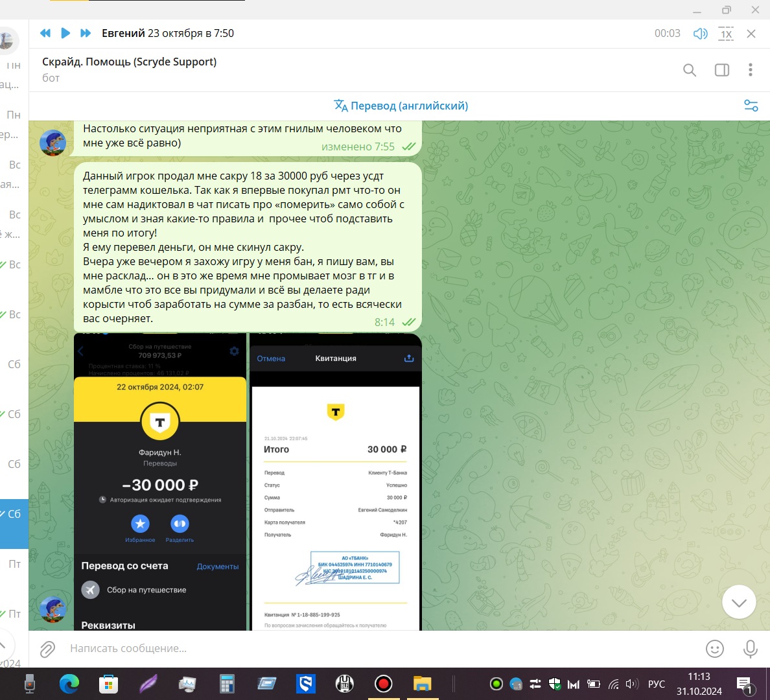
Task: Skip to next audio track
Action: pyautogui.click(x=86, y=33)
